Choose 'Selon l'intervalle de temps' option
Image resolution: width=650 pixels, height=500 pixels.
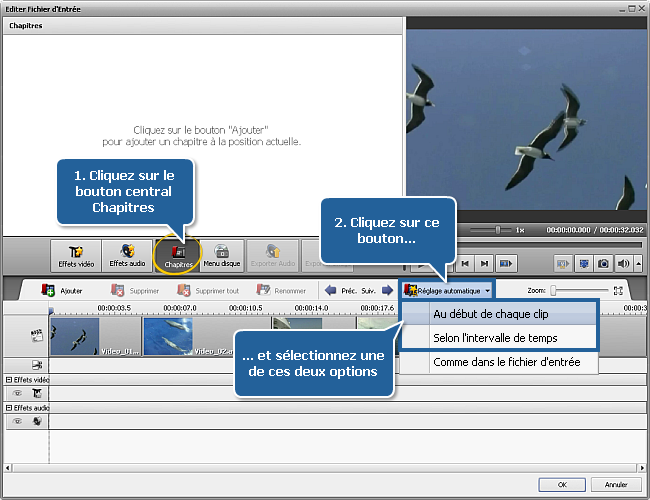497,338
